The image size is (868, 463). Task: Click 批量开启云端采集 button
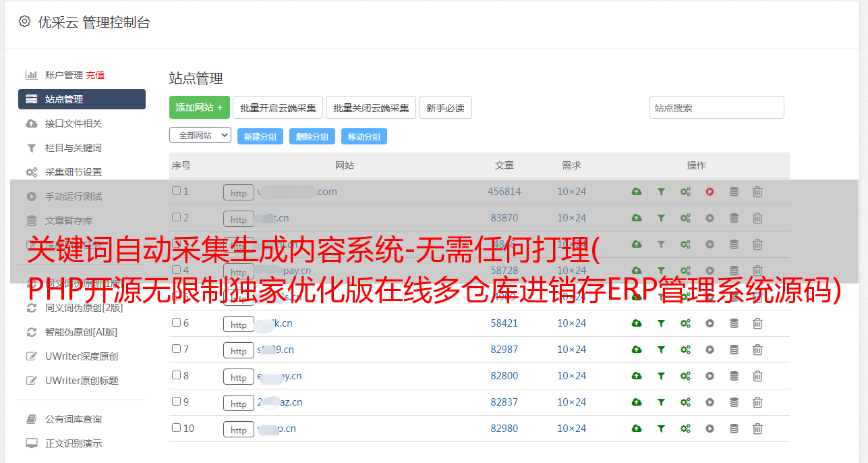(x=278, y=107)
